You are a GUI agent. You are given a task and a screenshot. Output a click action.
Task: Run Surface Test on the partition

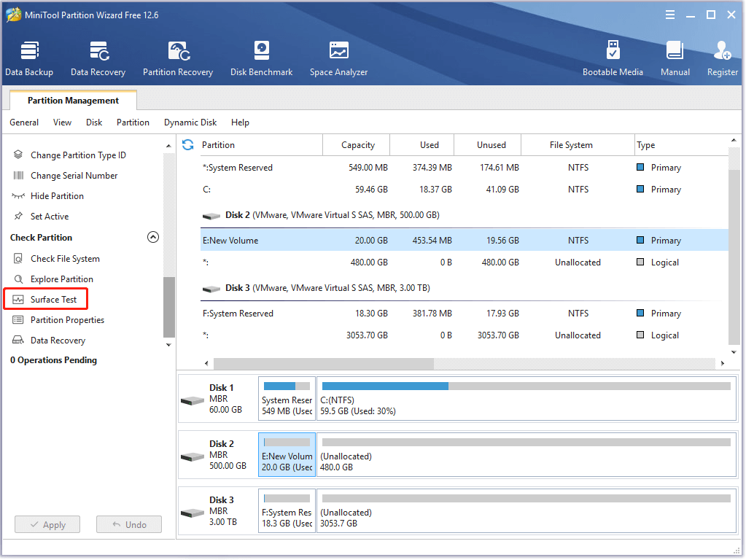point(53,300)
